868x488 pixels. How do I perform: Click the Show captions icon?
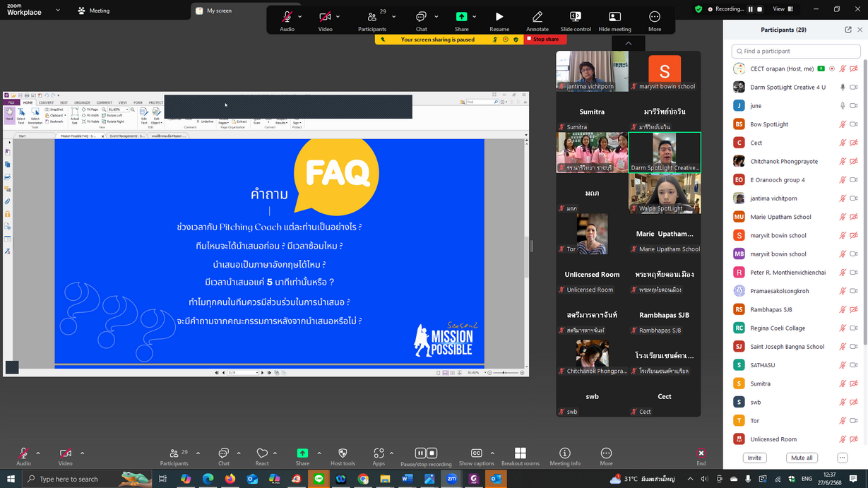pos(476,453)
